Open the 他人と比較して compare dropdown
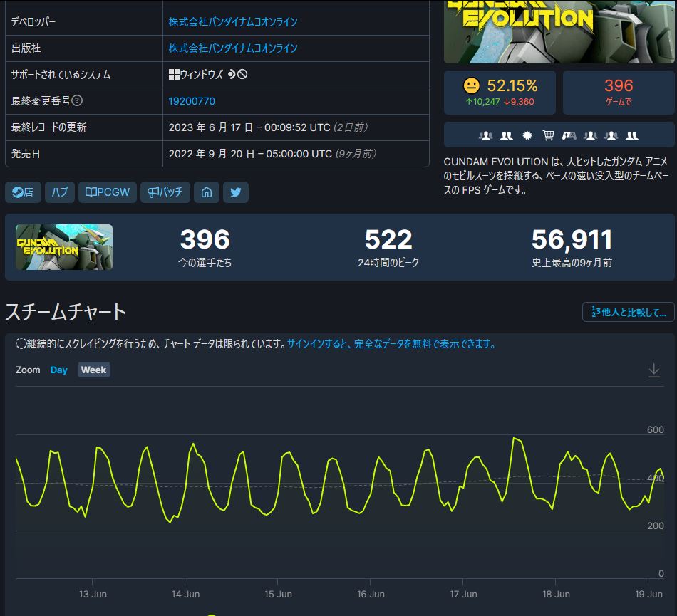This screenshot has width=677, height=616. coord(628,312)
